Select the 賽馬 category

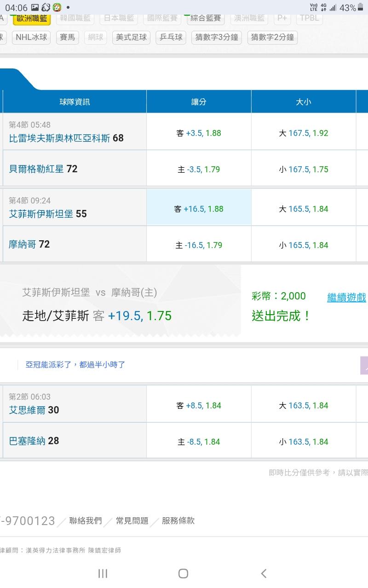point(68,37)
